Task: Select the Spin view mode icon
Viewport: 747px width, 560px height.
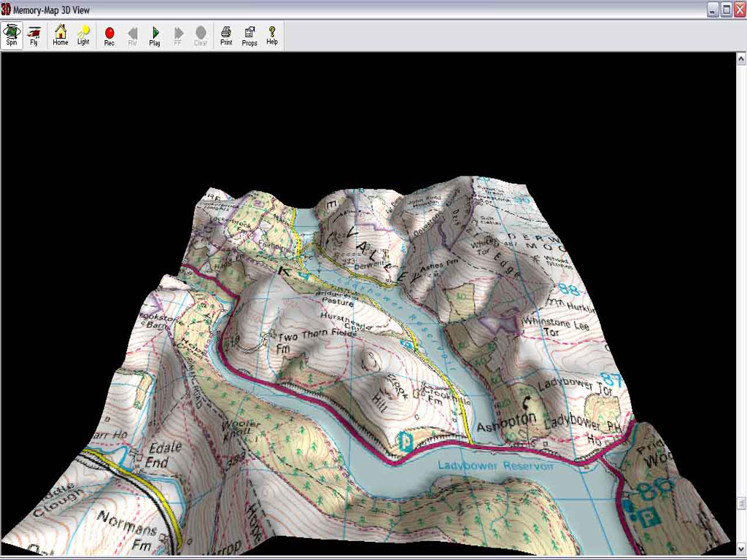Action: tap(12, 36)
